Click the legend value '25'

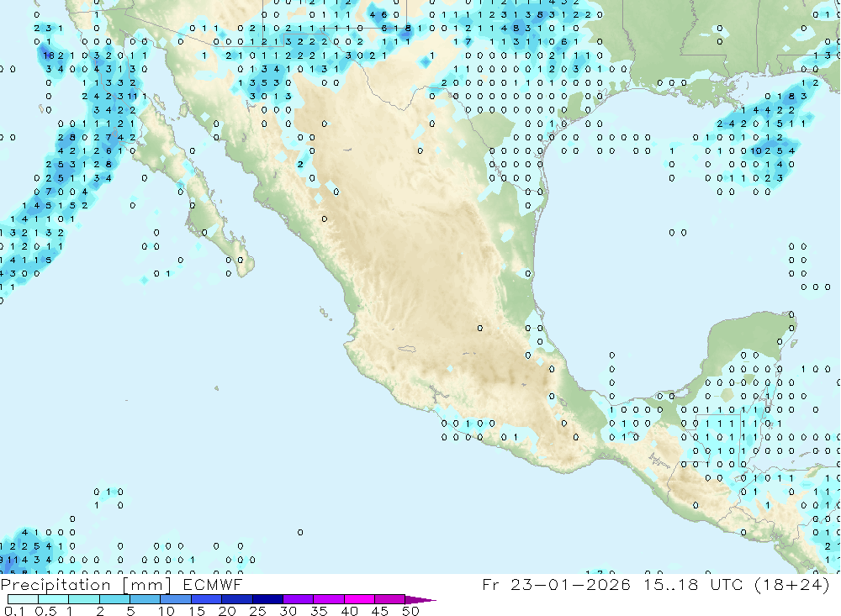point(258,611)
